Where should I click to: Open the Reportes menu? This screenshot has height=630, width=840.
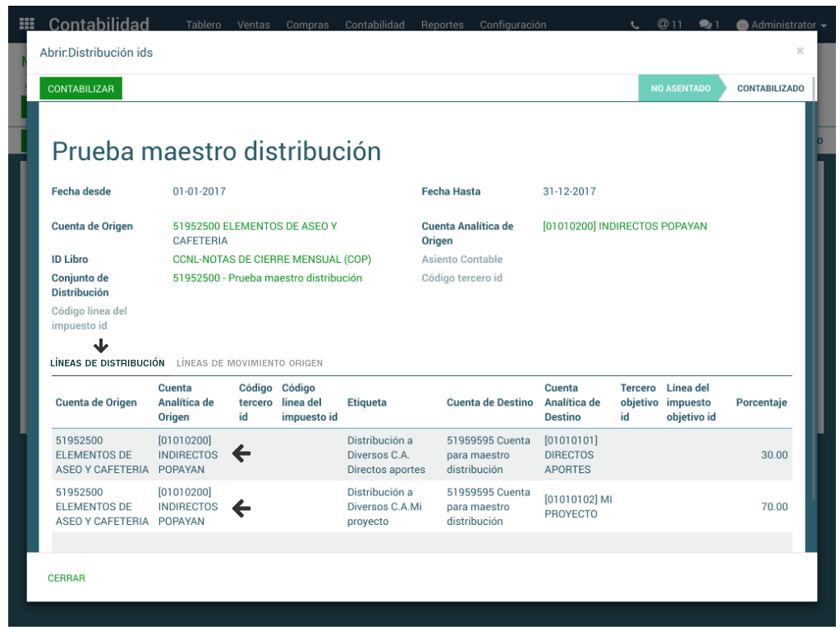click(x=442, y=25)
